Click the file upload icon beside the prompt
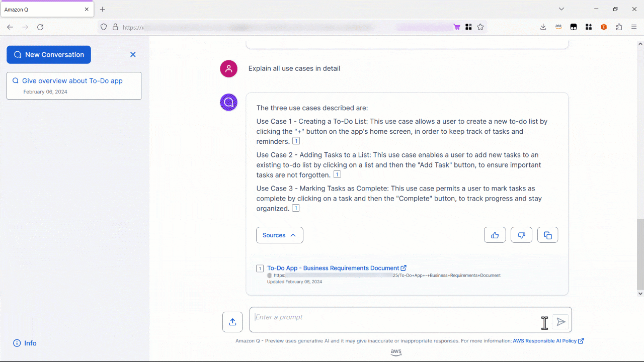 click(x=232, y=321)
